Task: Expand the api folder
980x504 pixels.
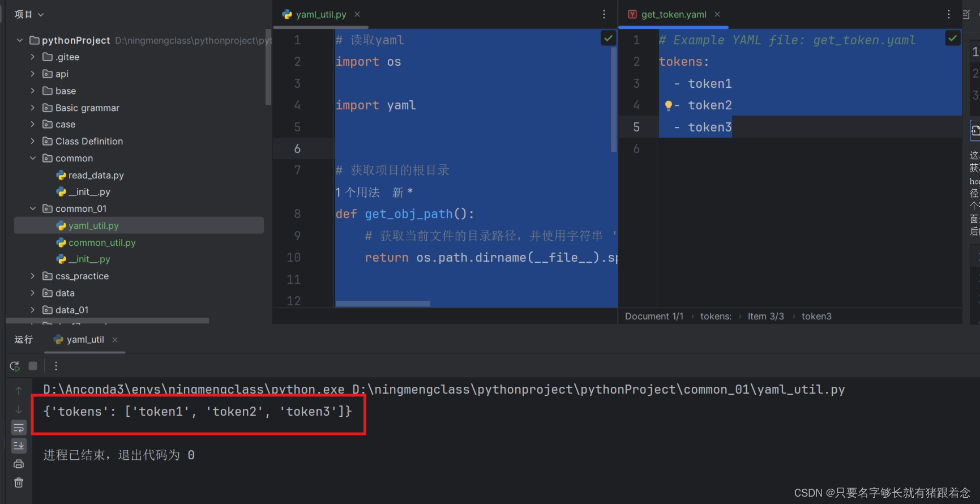Action: pyautogui.click(x=33, y=74)
